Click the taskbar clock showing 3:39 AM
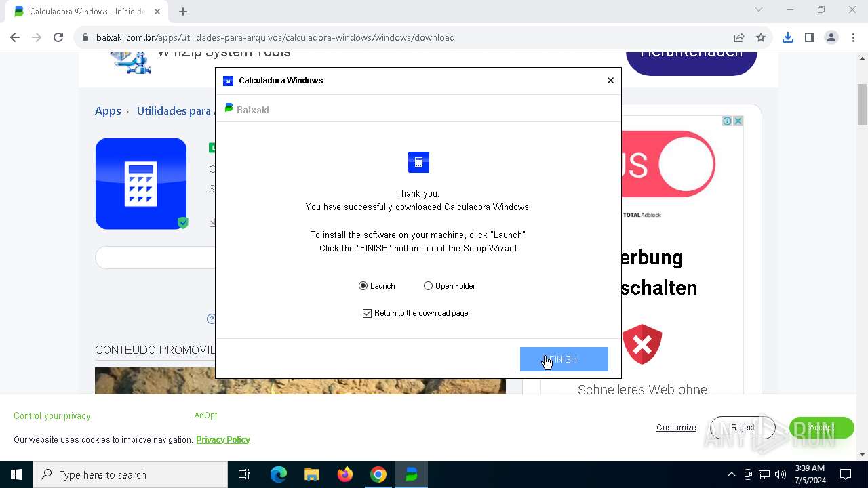Viewport: 868px width, 488px height. (x=810, y=474)
